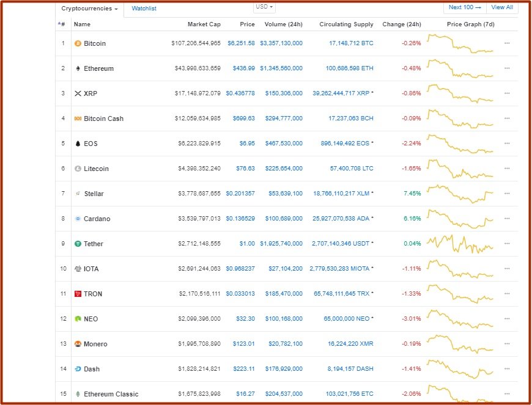Click TRON price $0.033013
Image resolution: width=532 pixels, height=405 pixels.
click(x=240, y=294)
